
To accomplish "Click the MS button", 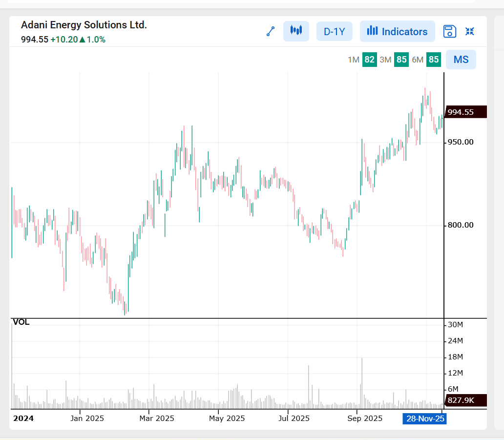I will point(461,60).
